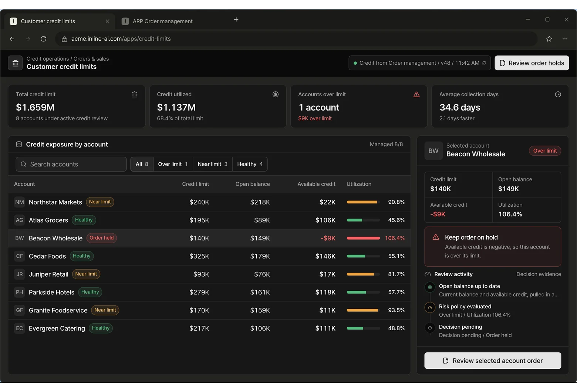The width and height of the screenshot is (577, 392).
Task: Click the Review activity spinner icon
Action: point(428,274)
